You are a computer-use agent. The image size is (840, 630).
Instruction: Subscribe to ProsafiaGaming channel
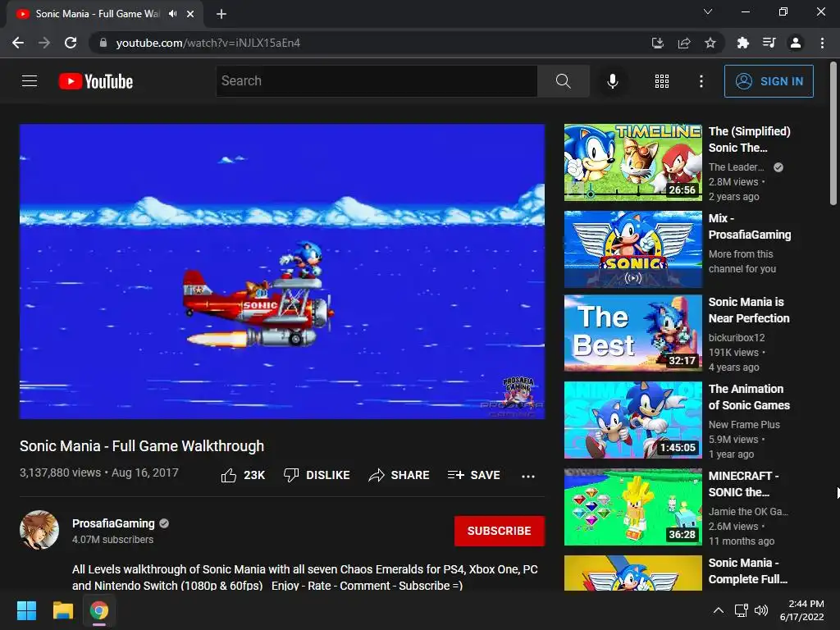tap(500, 531)
